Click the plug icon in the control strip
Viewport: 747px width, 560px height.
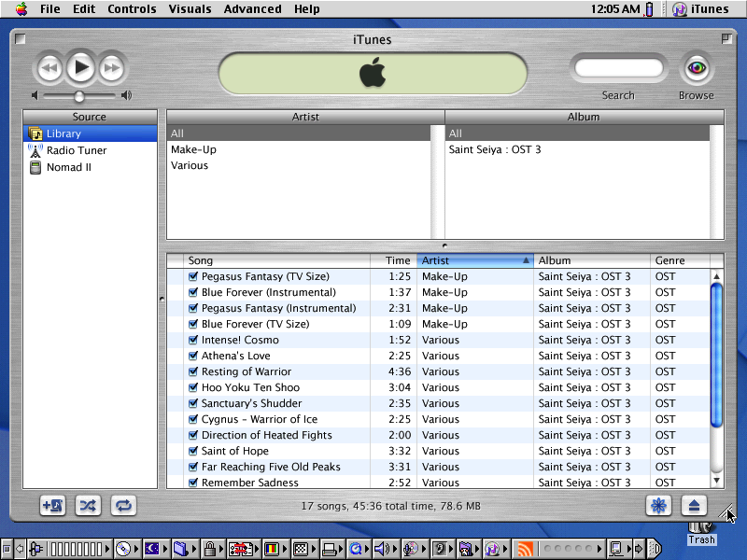click(x=35, y=549)
